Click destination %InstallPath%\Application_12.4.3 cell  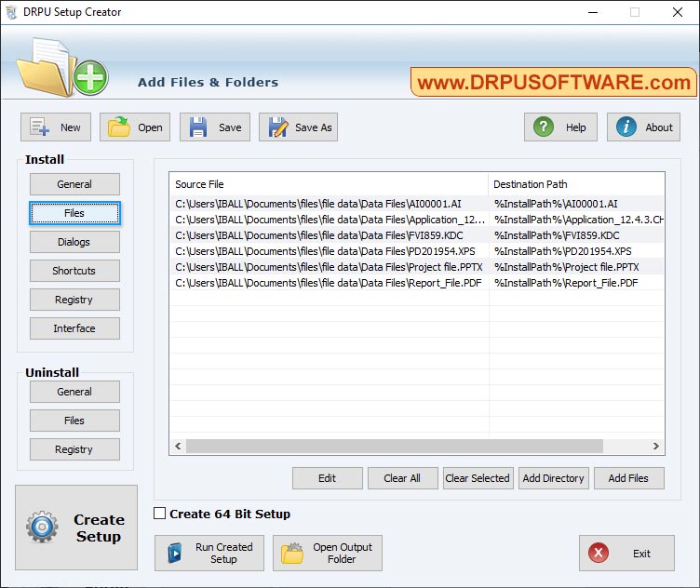pos(576,220)
